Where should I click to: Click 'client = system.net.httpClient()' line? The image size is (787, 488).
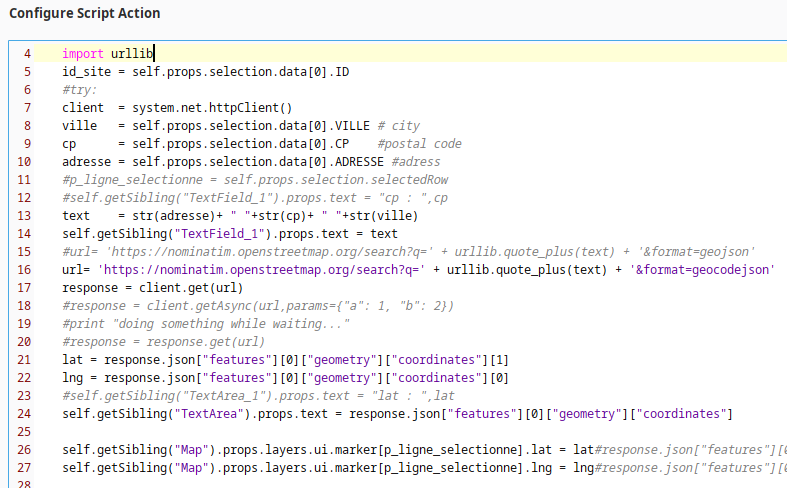[177, 108]
